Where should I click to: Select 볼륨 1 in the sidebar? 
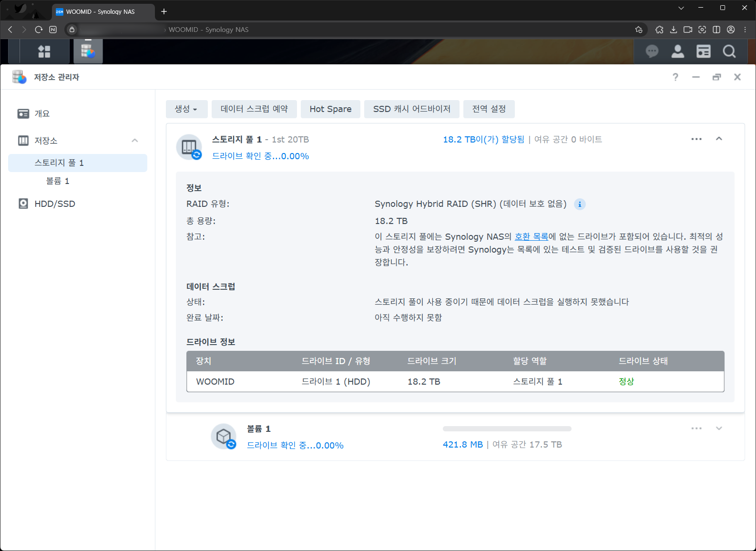tap(78, 181)
